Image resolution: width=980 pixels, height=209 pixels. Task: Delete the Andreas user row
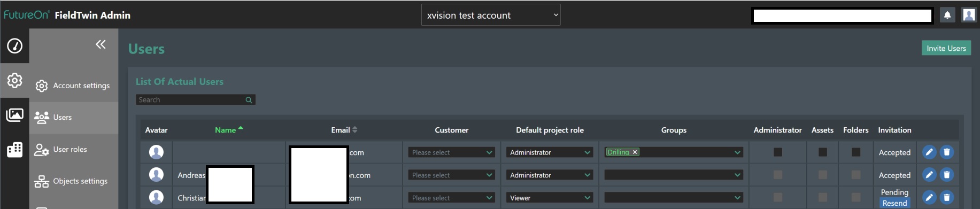946,175
